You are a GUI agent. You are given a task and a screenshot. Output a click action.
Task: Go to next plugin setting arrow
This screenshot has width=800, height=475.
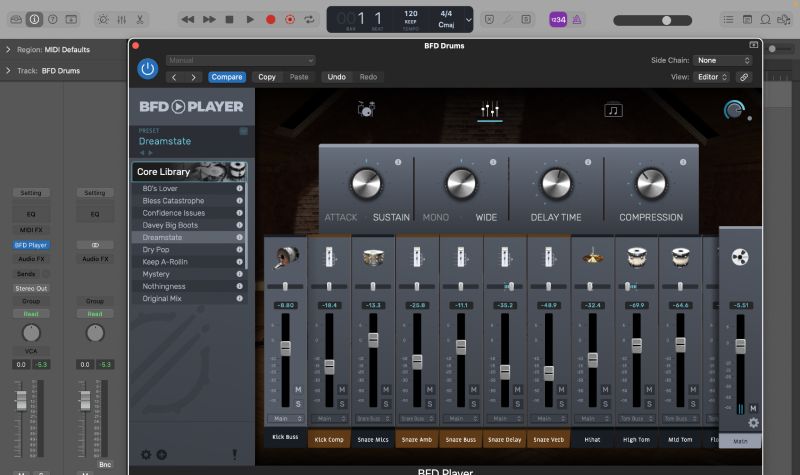point(193,77)
